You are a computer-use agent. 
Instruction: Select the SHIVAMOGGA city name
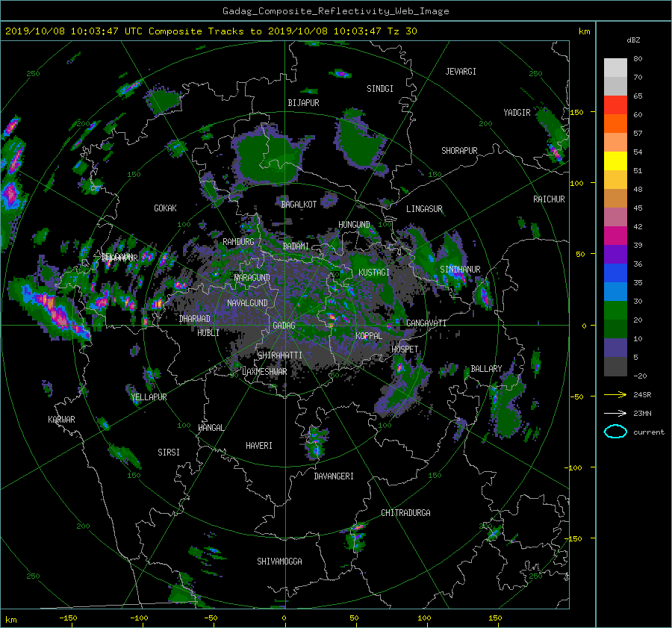point(279,562)
